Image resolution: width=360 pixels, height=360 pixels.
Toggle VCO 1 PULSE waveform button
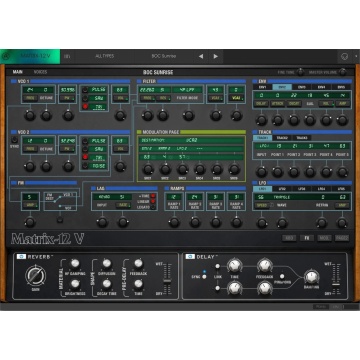point(85,89)
